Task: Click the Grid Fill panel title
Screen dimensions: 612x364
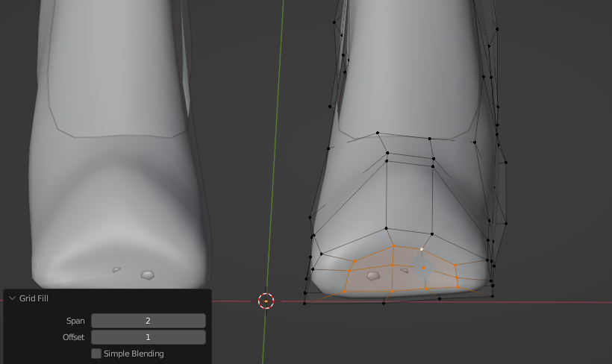Action: point(34,298)
